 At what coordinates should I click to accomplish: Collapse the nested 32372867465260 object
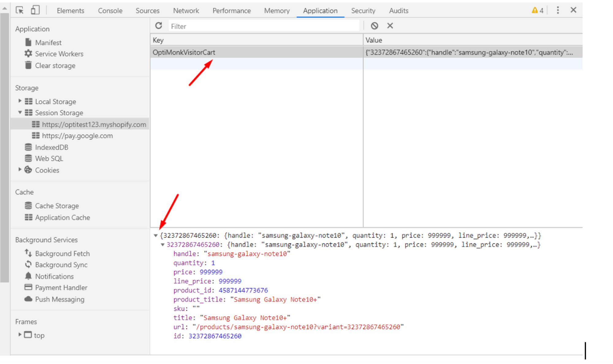click(163, 245)
